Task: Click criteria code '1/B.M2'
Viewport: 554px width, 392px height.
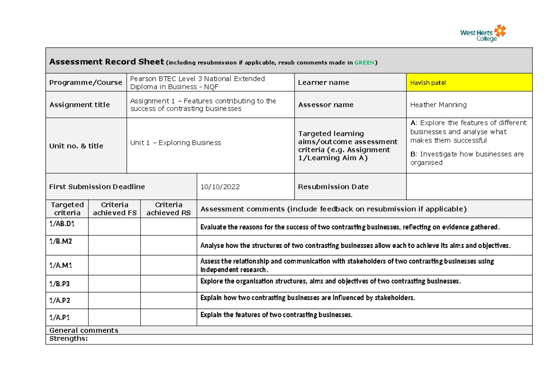Action: pos(60,241)
